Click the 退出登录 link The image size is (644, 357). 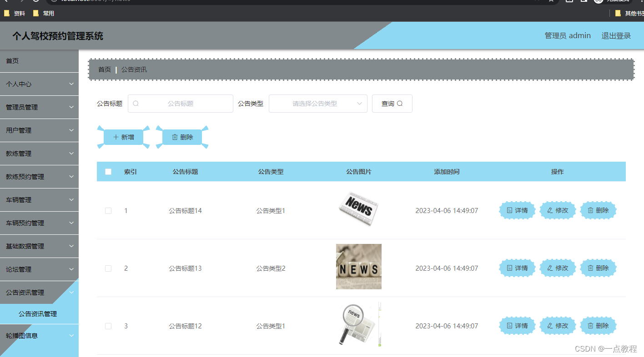(x=616, y=35)
